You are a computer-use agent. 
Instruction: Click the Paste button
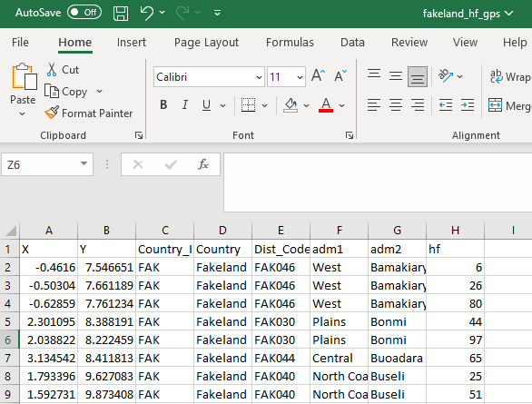(x=23, y=90)
